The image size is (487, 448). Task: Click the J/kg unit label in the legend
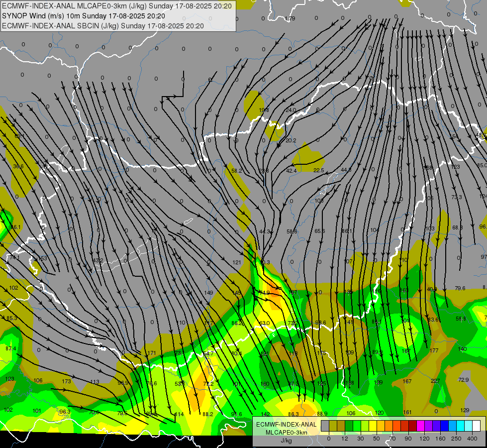pos(286,440)
